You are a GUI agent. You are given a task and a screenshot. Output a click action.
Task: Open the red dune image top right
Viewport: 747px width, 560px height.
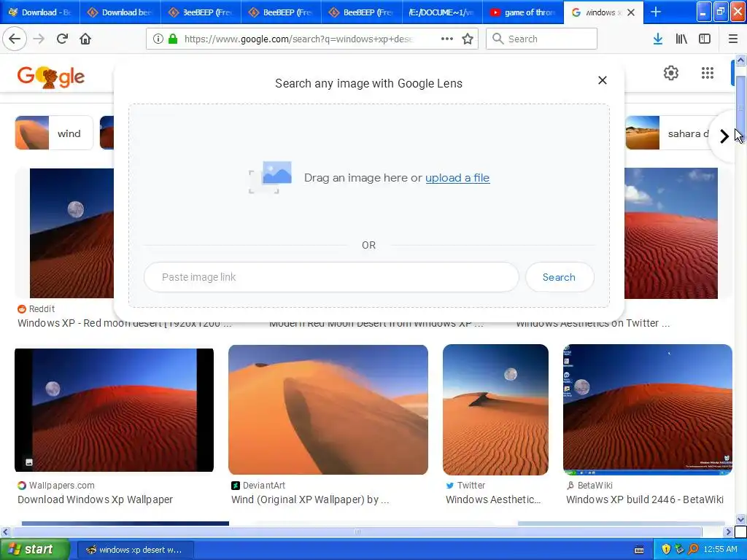[671, 233]
